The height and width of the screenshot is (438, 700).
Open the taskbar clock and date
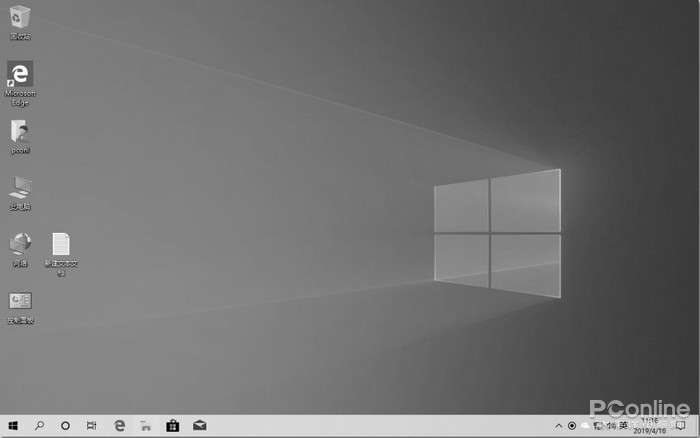pos(648,425)
